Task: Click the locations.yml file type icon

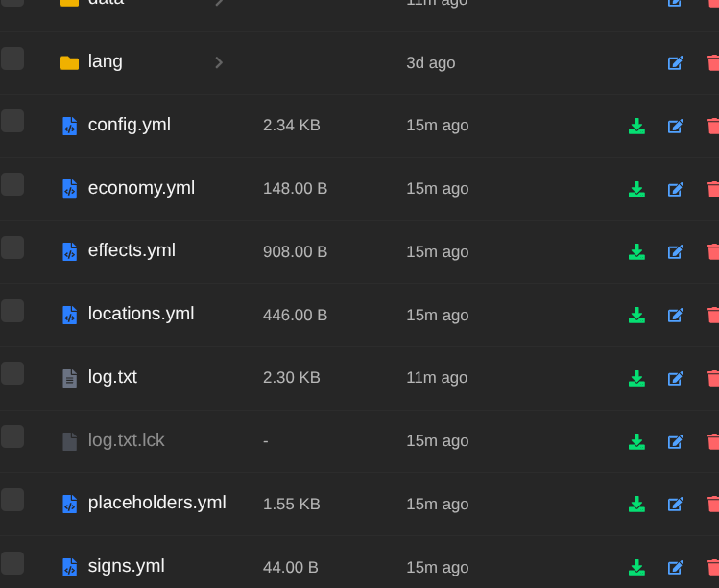Action: click(69, 315)
